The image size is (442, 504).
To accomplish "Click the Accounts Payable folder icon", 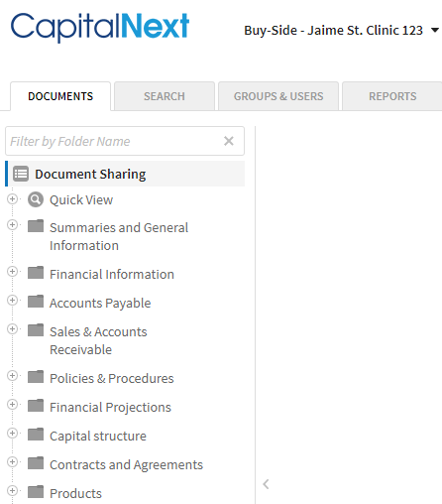I will (x=36, y=302).
